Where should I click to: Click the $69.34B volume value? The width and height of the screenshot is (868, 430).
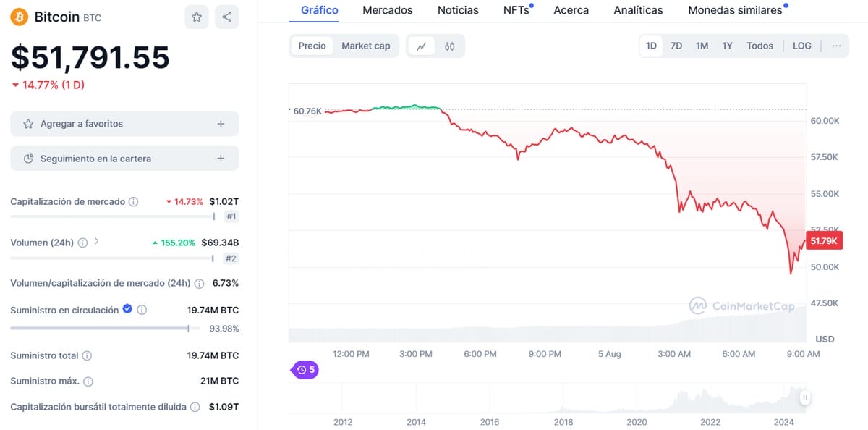(220, 243)
